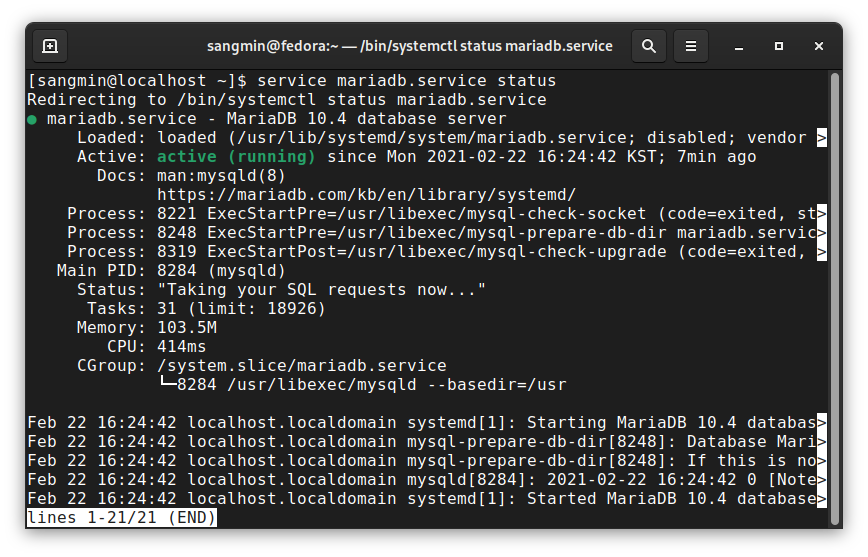Image resolution: width=868 pixels, height=557 pixels.
Task: Open a new terminal tab
Action: tap(50, 46)
